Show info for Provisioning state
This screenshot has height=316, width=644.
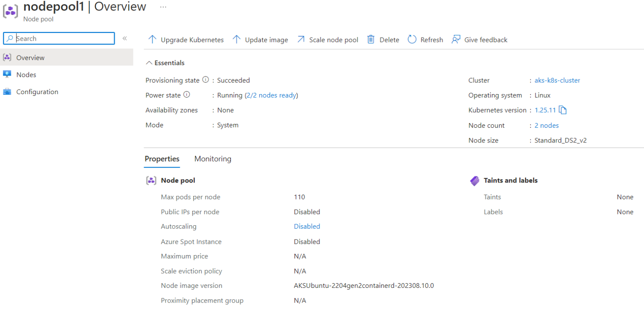[205, 80]
